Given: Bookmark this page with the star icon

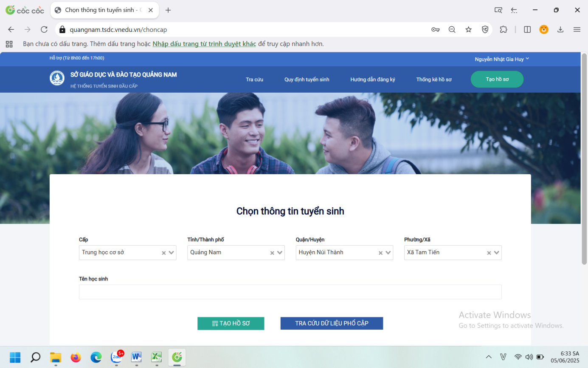Looking at the screenshot, I should tap(468, 29).
